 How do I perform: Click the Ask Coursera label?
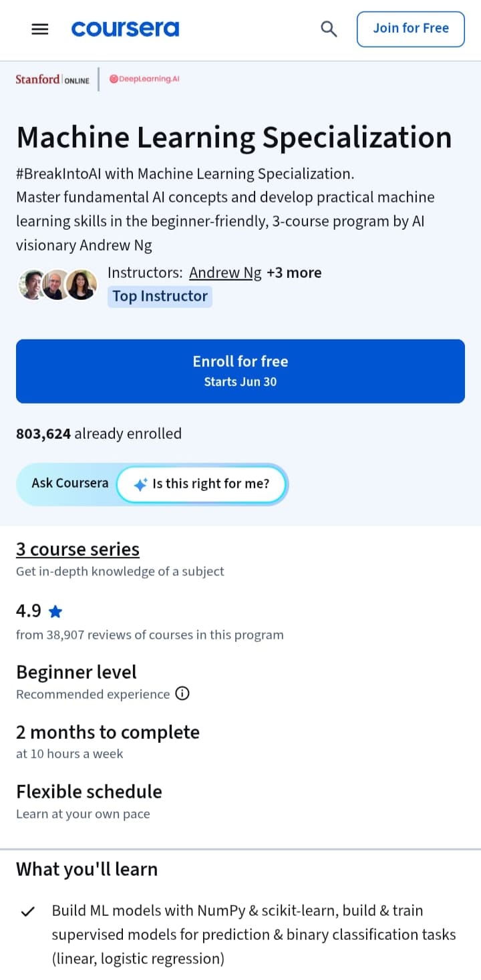pyautogui.click(x=69, y=483)
